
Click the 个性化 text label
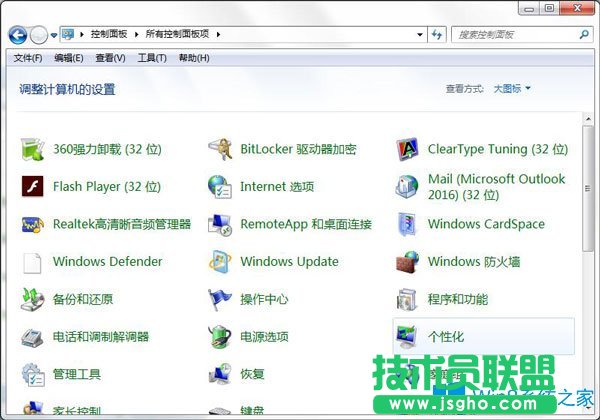click(x=446, y=337)
